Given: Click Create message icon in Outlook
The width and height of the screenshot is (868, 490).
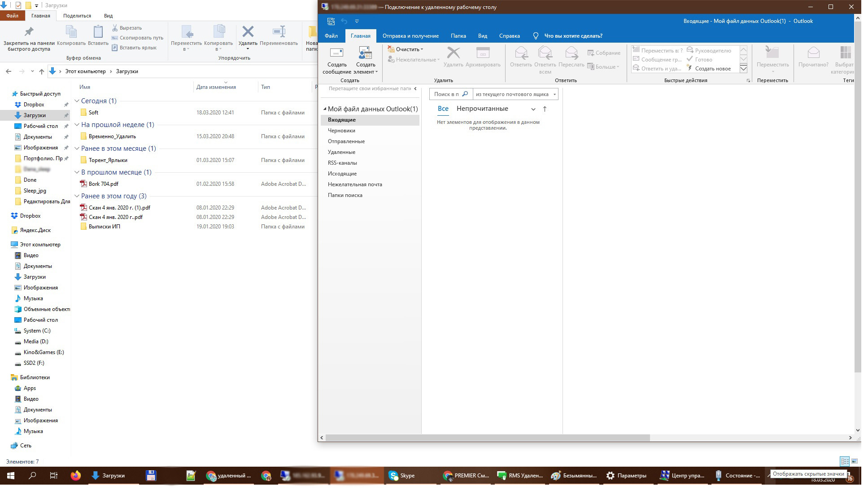Looking at the screenshot, I should [336, 54].
